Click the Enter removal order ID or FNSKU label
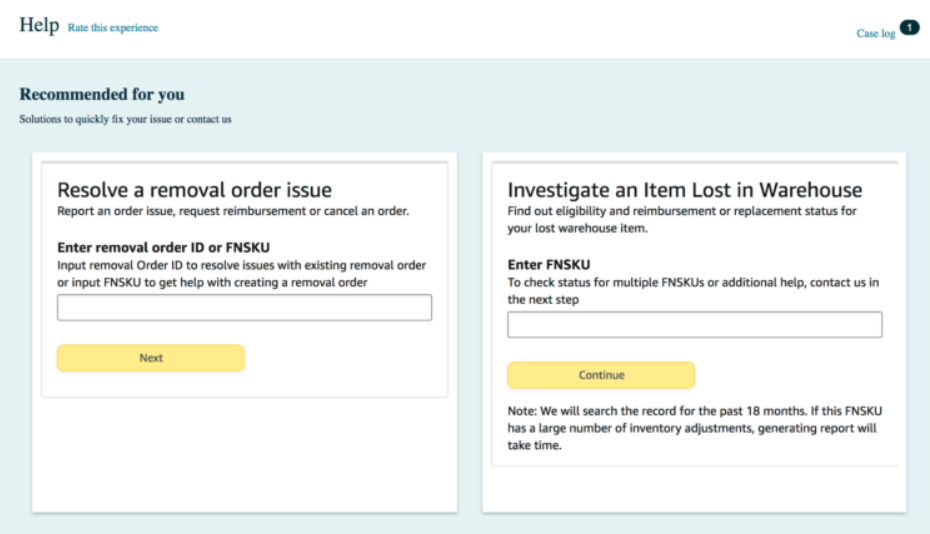Viewport: 930px width, 534px height. pyautogui.click(x=163, y=247)
